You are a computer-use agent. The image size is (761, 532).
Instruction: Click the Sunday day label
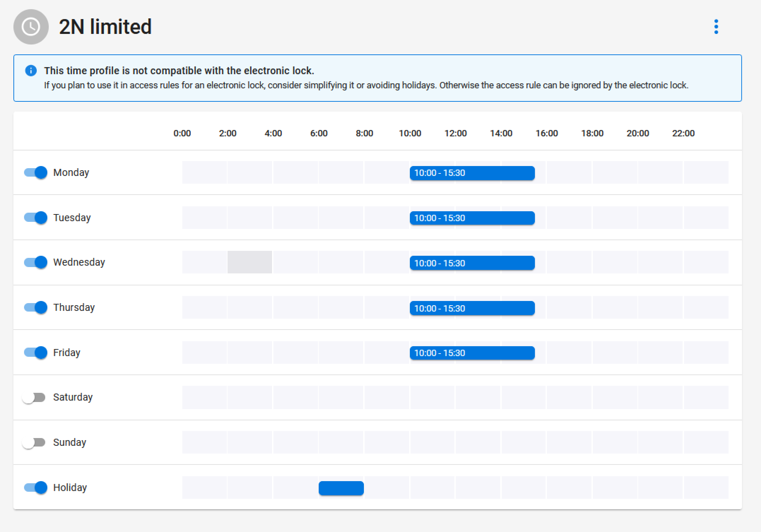(70, 442)
